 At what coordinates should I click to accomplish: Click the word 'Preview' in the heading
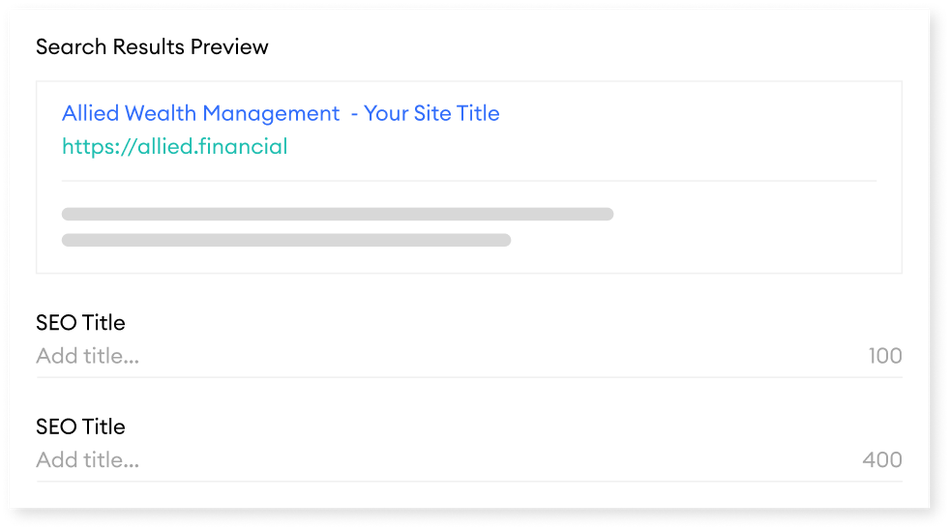(229, 47)
